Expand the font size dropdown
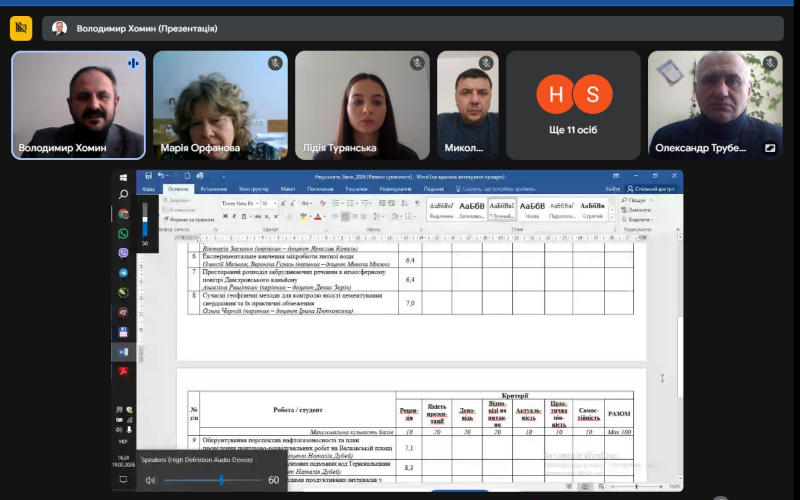Image resolution: width=800 pixels, height=500 pixels. point(275,203)
